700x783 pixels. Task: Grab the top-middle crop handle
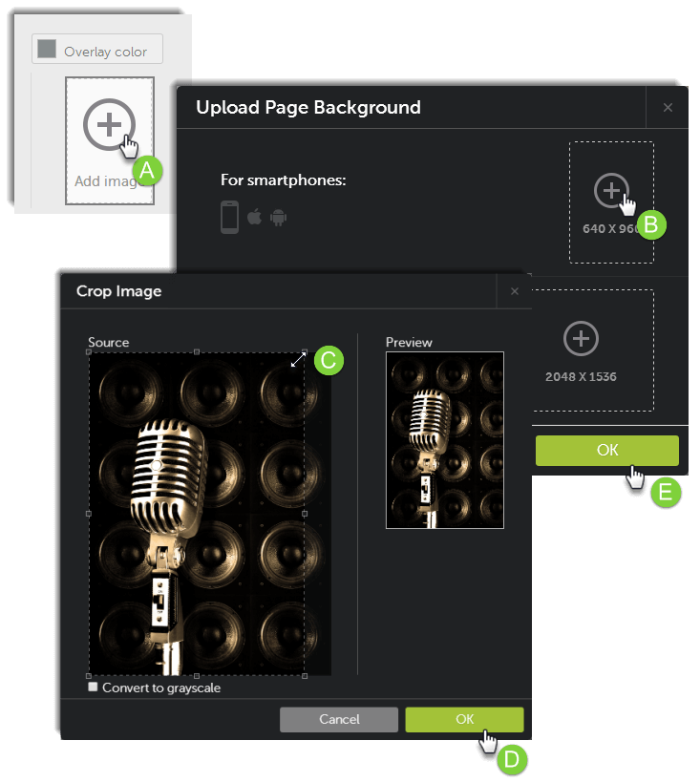pos(197,352)
